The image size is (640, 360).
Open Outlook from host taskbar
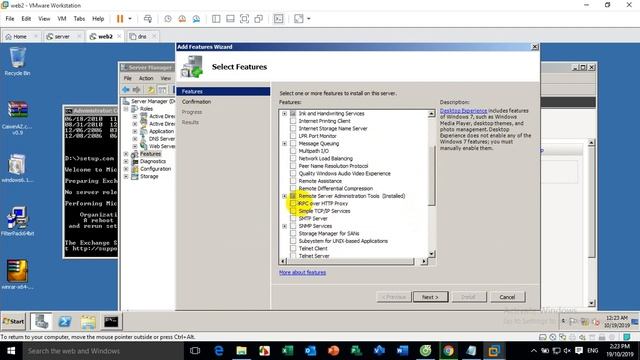310,351
